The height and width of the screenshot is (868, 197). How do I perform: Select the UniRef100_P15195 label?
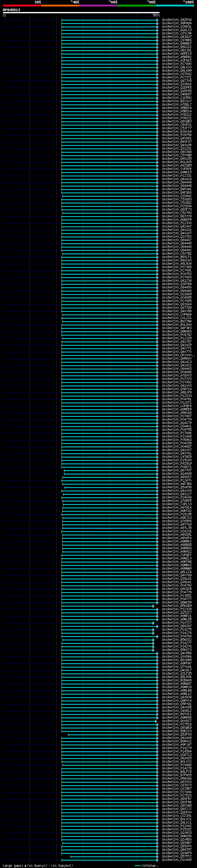point(176,514)
